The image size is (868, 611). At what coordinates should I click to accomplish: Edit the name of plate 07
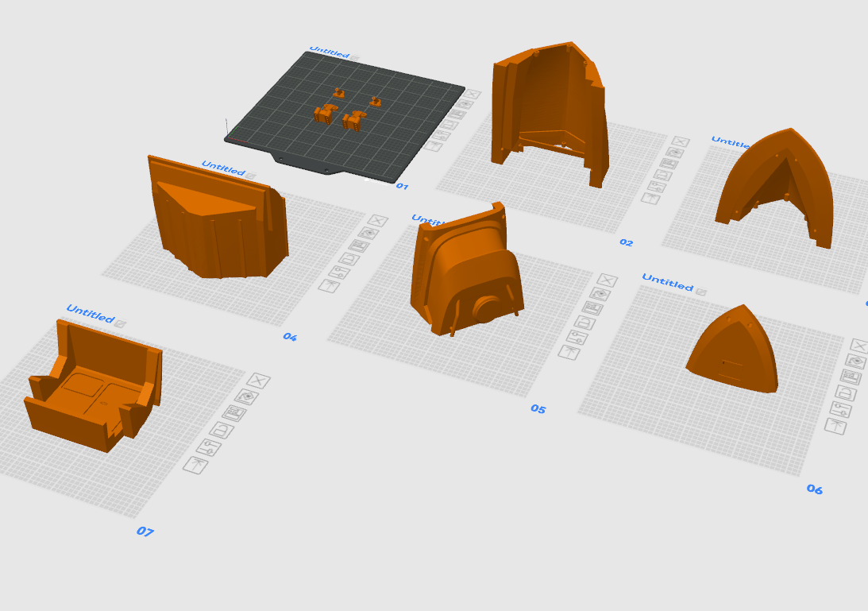(120, 324)
